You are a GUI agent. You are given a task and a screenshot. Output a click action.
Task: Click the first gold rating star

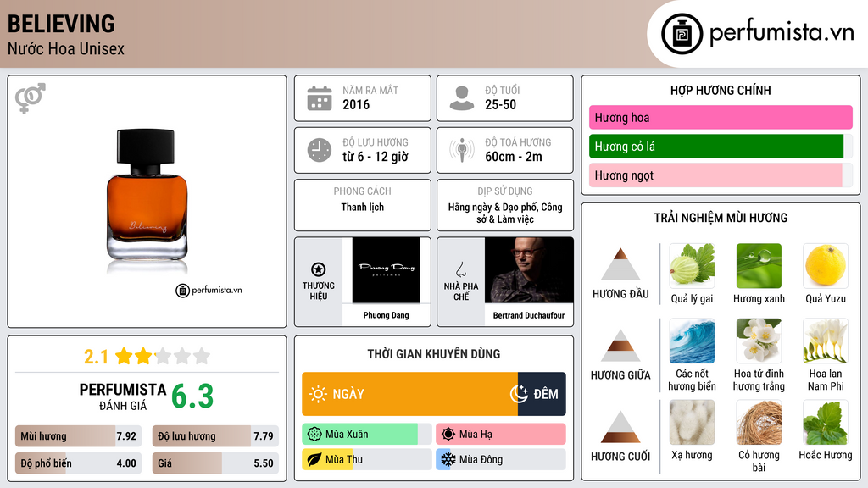click(x=124, y=356)
